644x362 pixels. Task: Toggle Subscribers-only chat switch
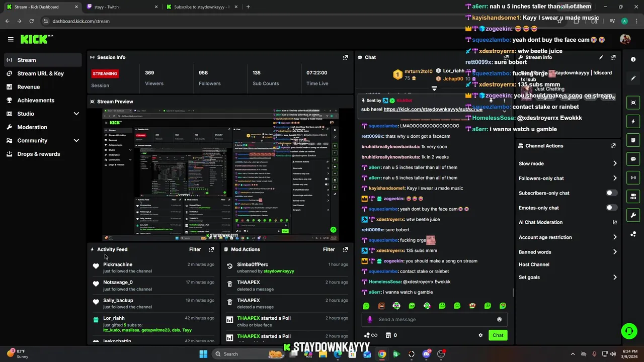[x=611, y=193]
